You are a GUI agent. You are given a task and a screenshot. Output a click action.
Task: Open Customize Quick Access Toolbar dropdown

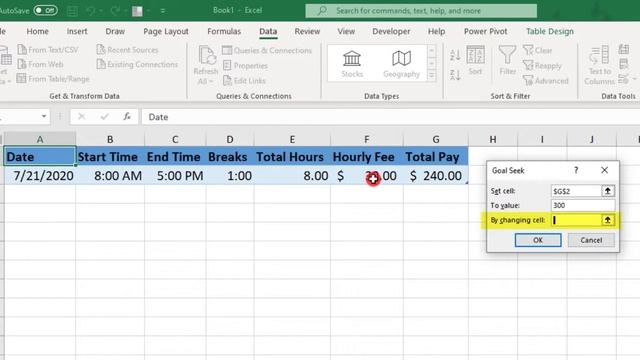tap(163, 11)
